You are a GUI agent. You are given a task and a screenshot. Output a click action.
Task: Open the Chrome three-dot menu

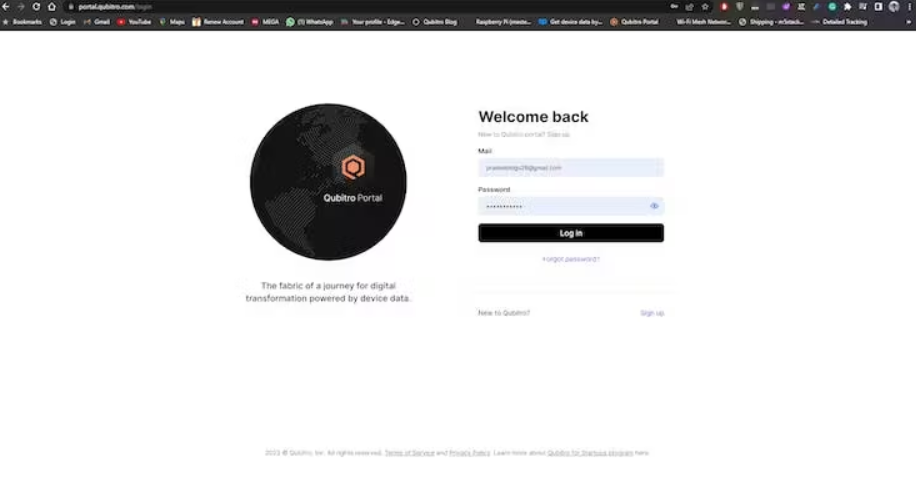click(910, 6)
